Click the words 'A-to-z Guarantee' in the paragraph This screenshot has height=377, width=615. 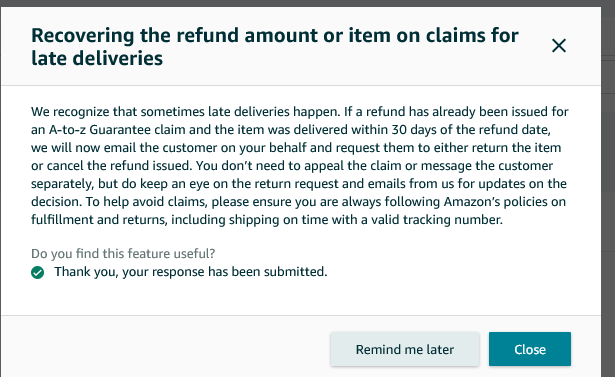pos(100,129)
